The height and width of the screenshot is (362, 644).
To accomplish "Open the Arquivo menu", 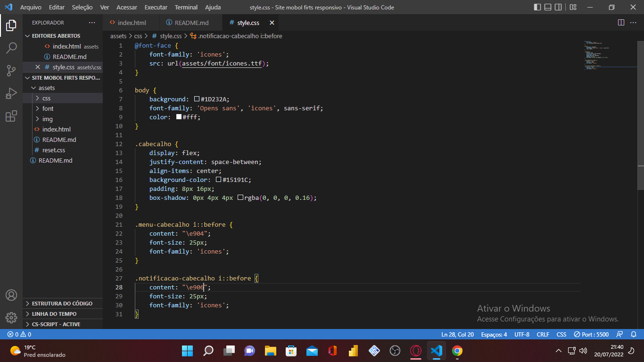I will pos(31,8).
